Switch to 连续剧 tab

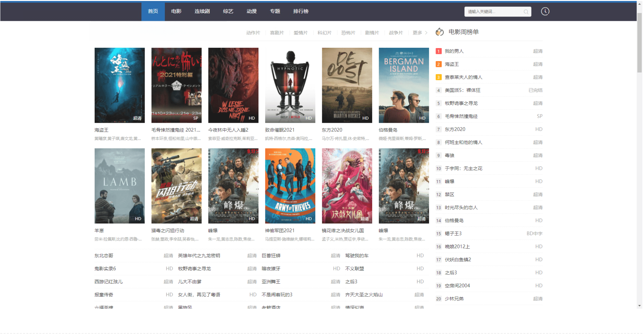pyautogui.click(x=202, y=11)
